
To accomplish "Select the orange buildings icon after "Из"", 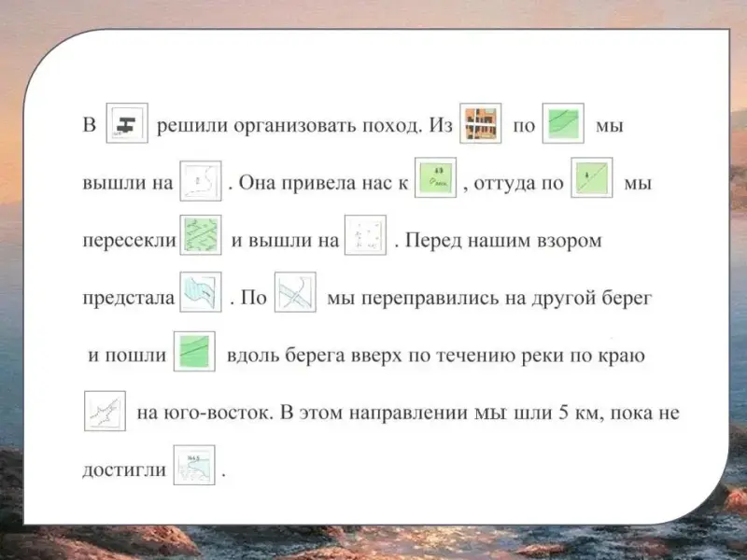I will tap(481, 125).
